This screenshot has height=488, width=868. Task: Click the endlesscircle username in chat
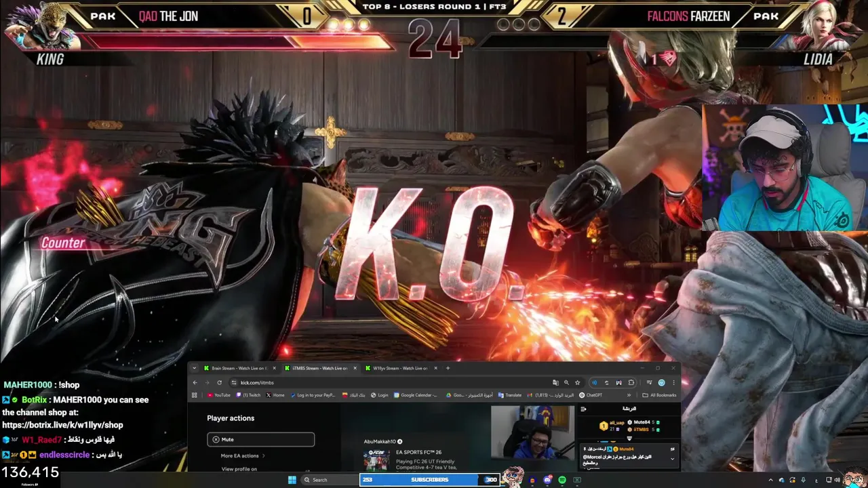tap(64, 455)
